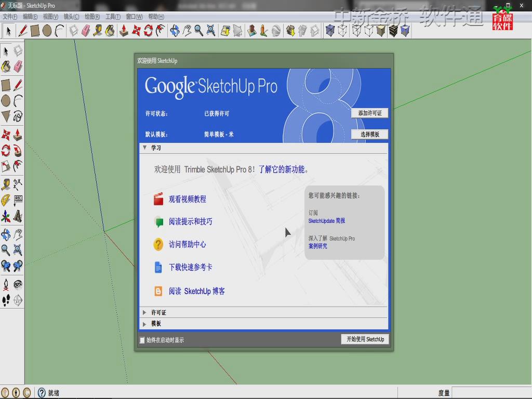Activate the Scale tool
Screen dimensions: 532x399
6,166
